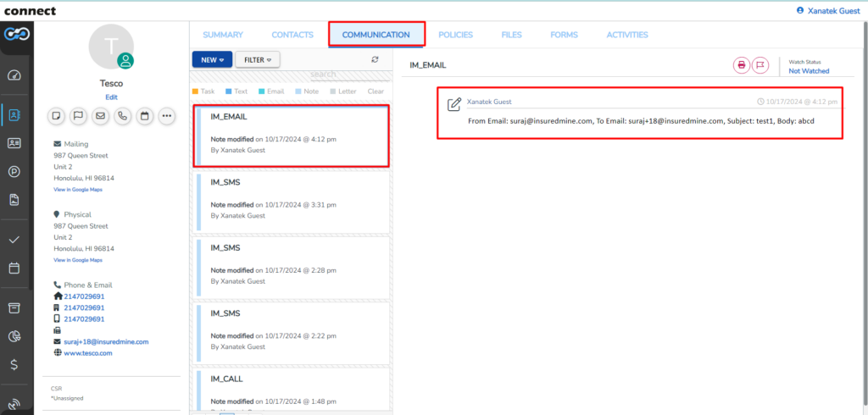Click the mobile phone number 2147029691
868x415 pixels.
coord(84,319)
